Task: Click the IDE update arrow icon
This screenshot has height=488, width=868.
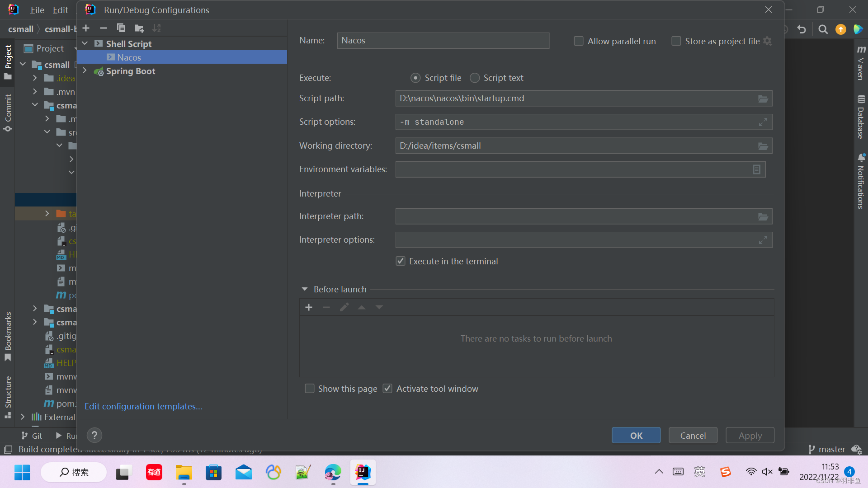Action: [x=841, y=29]
